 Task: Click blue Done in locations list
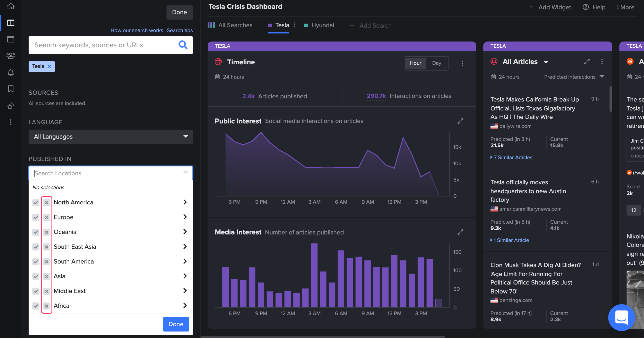(176, 325)
